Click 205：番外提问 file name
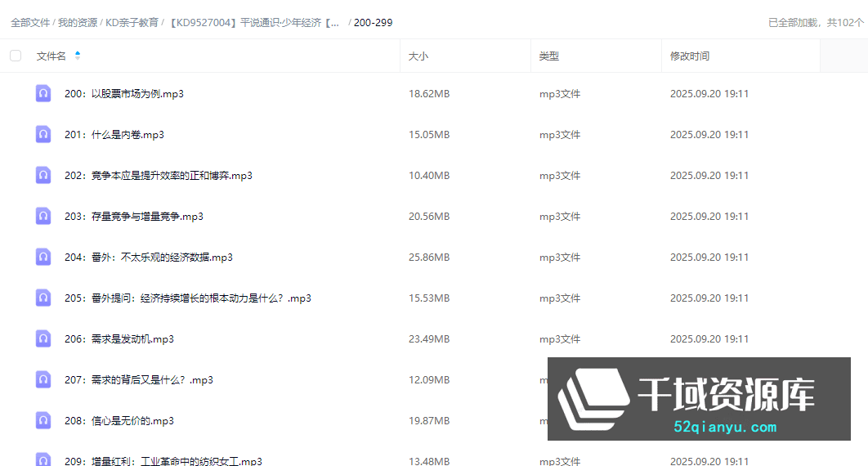Screen dimensions: 868x466 tap(188, 298)
